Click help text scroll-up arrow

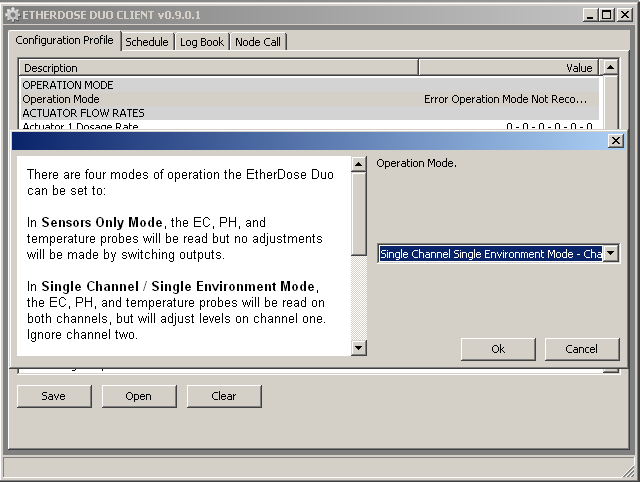tap(358, 164)
